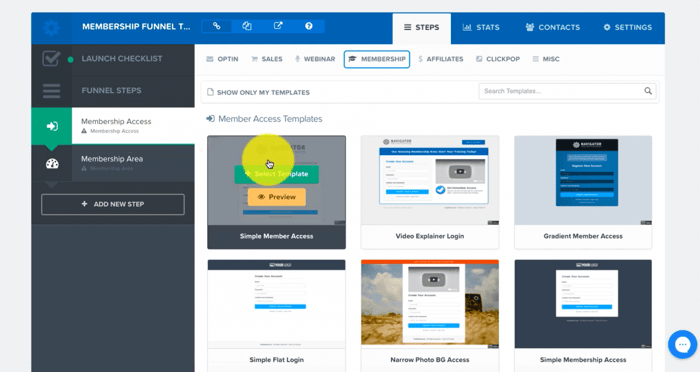Select the Optin template category

point(222,59)
